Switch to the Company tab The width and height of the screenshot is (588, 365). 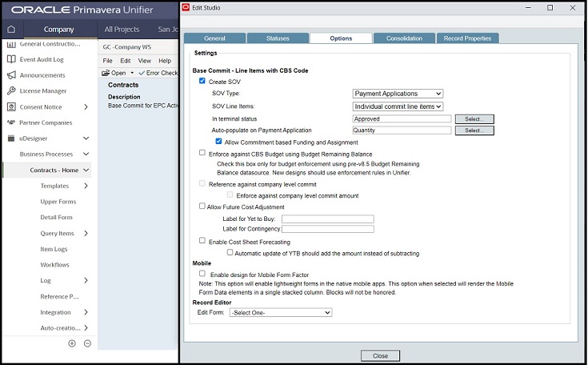pyautogui.click(x=58, y=30)
